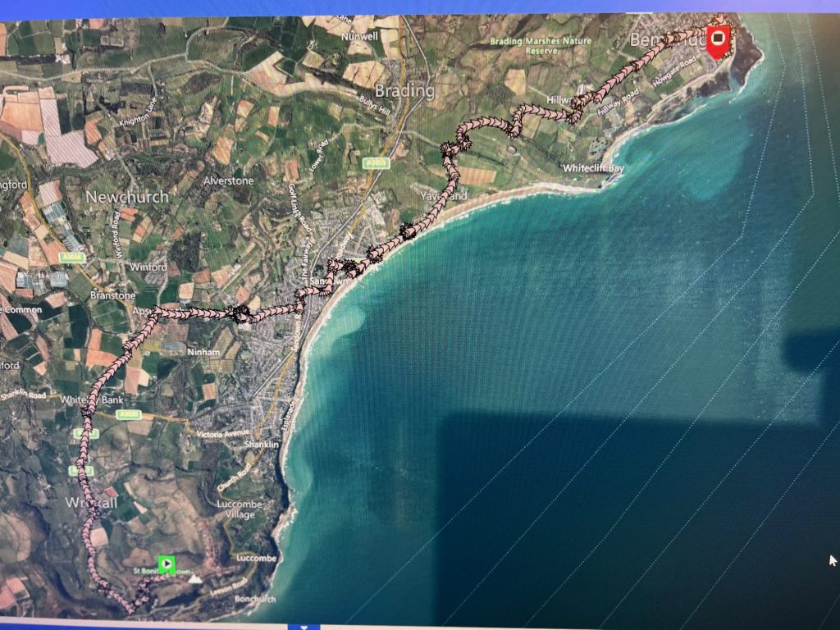Select the Alverstone label on map

[x=228, y=181]
